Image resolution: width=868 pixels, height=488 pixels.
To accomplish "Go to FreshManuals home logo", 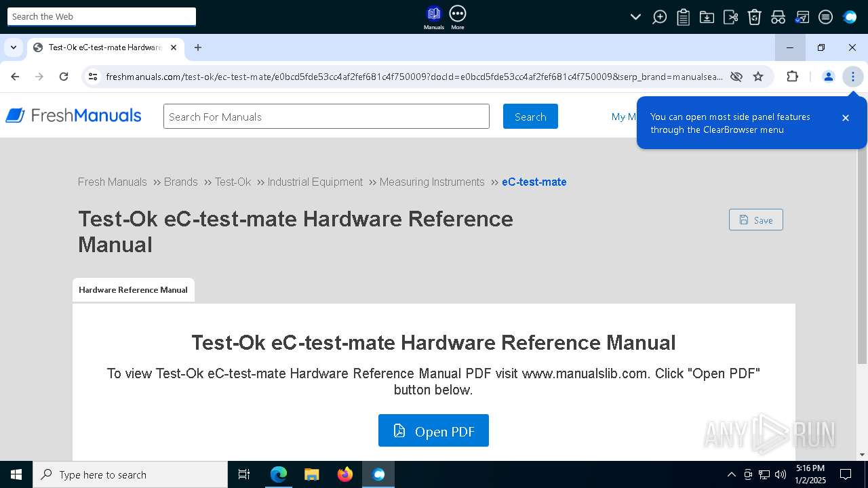I will coord(73,116).
